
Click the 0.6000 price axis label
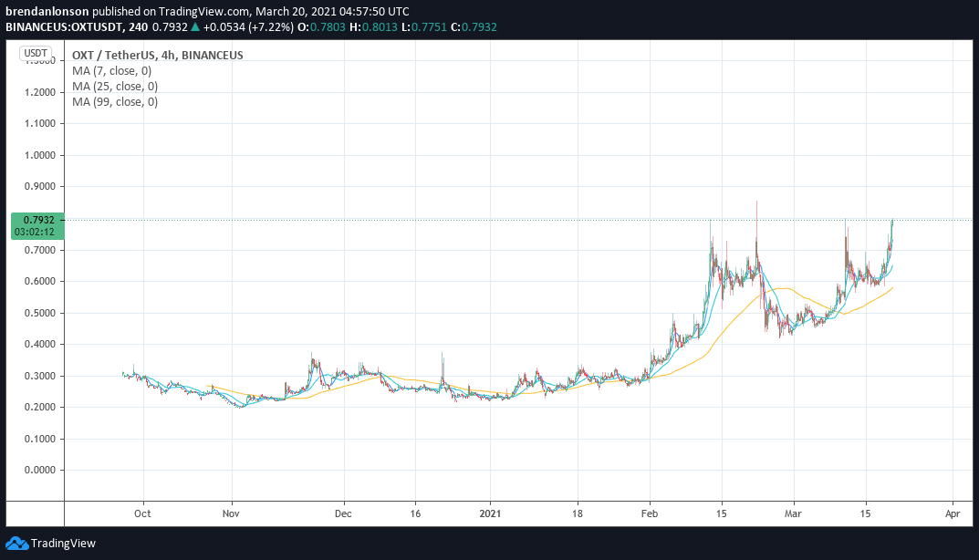click(40, 282)
